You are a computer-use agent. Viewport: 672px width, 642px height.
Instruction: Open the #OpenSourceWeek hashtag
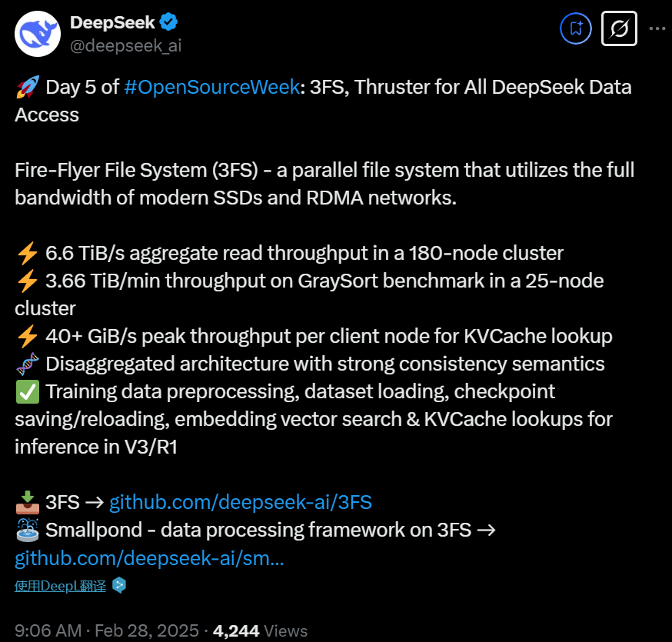coord(211,87)
